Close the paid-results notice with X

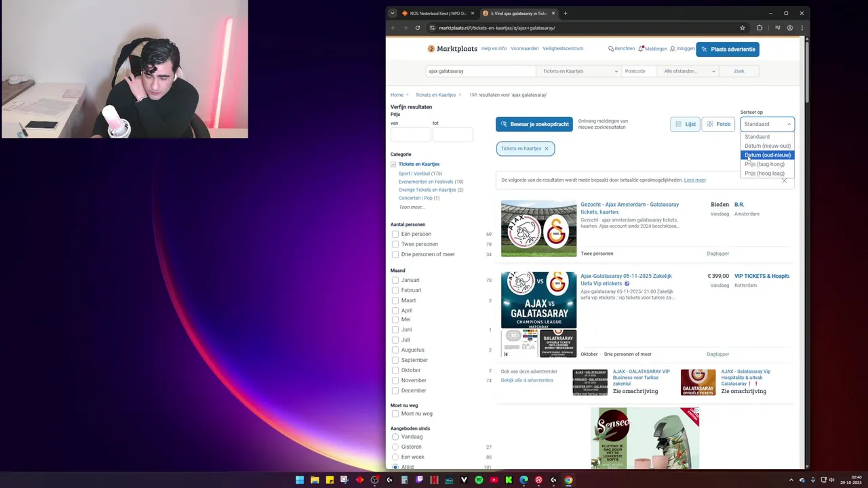click(784, 180)
